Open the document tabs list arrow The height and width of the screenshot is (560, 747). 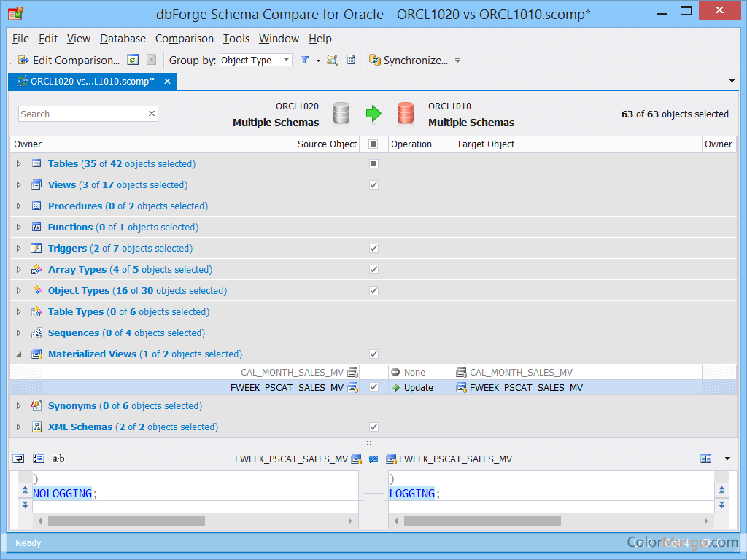click(732, 81)
